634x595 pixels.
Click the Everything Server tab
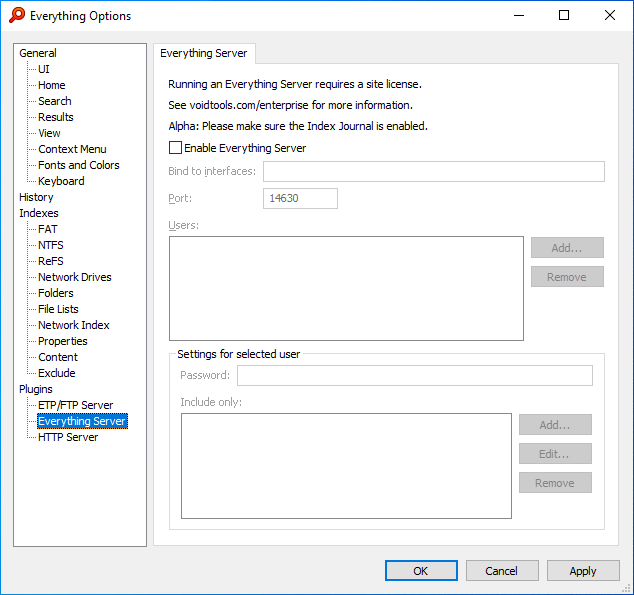(204, 53)
